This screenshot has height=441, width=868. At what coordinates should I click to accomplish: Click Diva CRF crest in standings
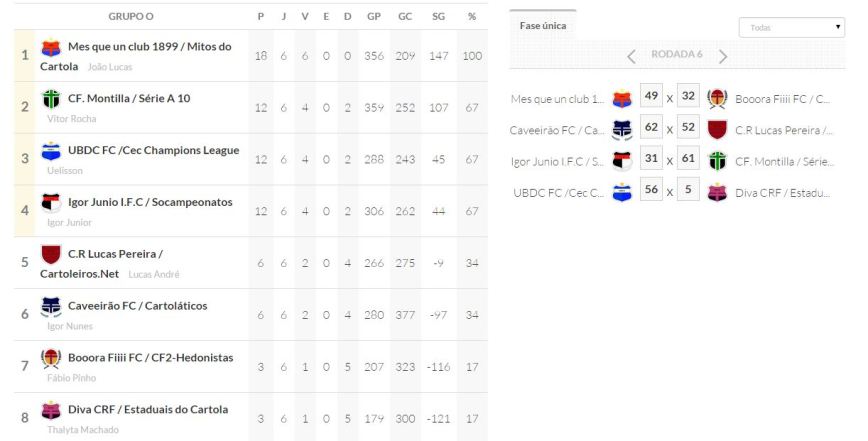coord(51,410)
